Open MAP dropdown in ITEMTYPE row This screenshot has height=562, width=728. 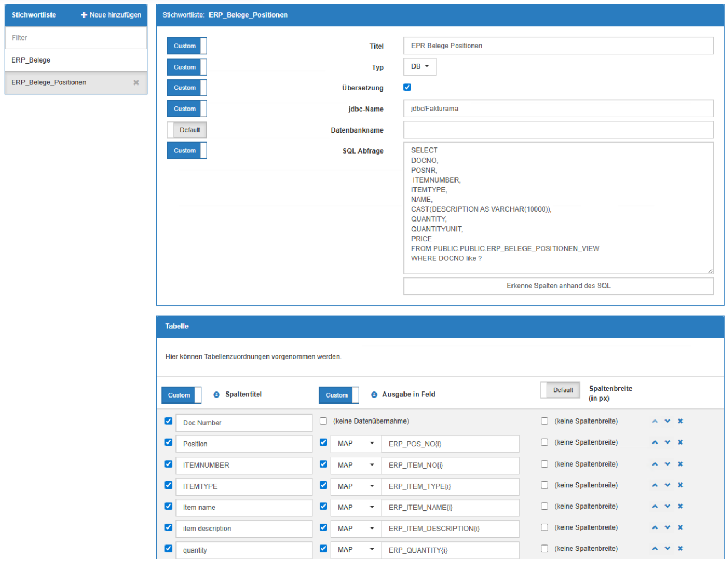coord(356,486)
